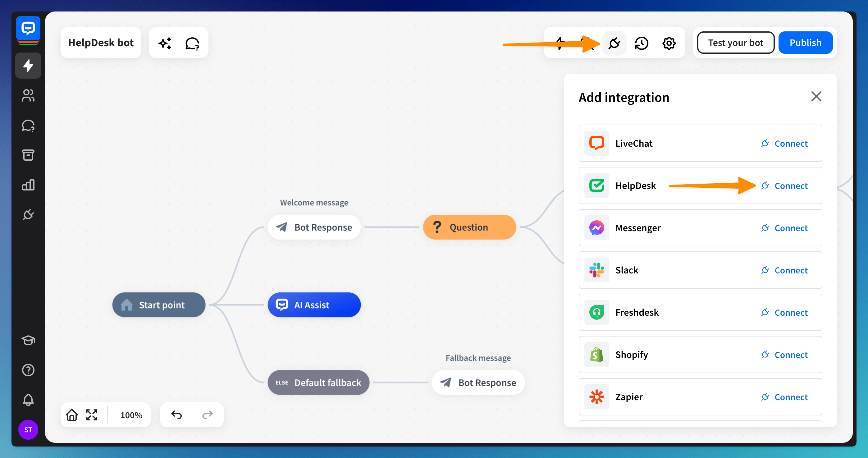Open the Reports bar chart icon
The width and height of the screenshot is (868, 458).
[28, 185]
